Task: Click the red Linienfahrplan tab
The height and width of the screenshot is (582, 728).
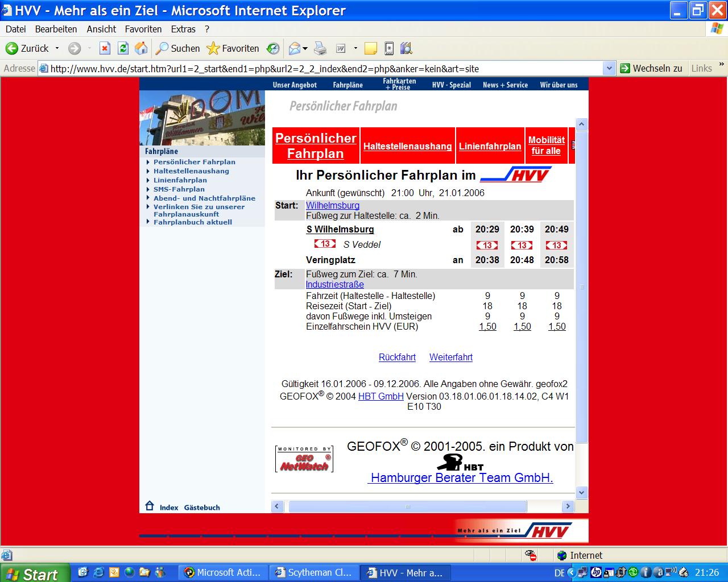Action: (490, 146)
